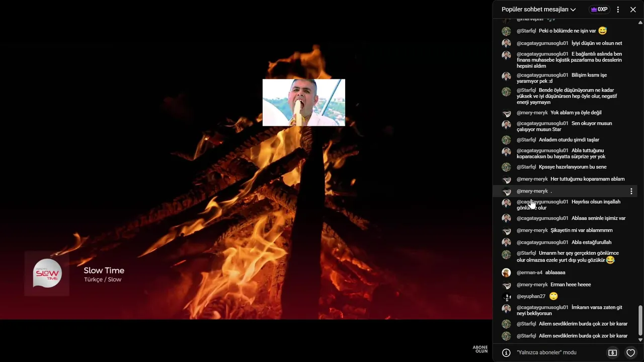This screenshot has height=362, width=644.
Task: Click avatar next to 'Kpssye hazırlanıyorum bu sene'
Action: click(x=506, y=167)
